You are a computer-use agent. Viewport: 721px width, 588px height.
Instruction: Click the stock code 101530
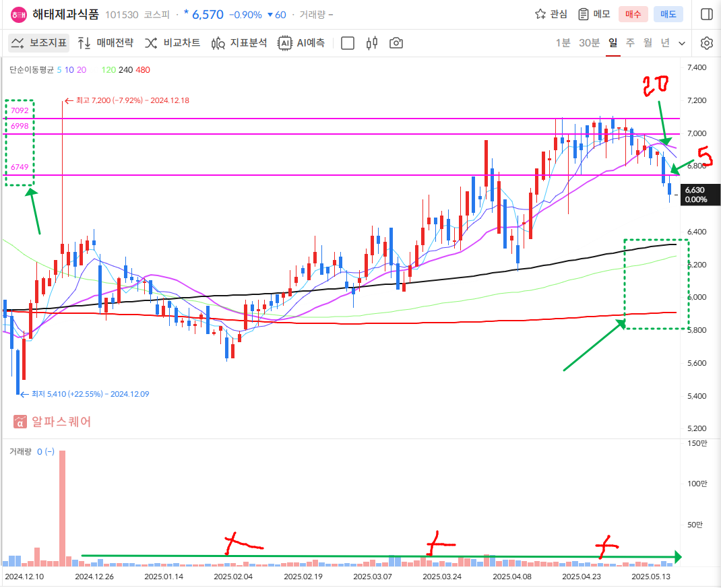pos(122,15)
